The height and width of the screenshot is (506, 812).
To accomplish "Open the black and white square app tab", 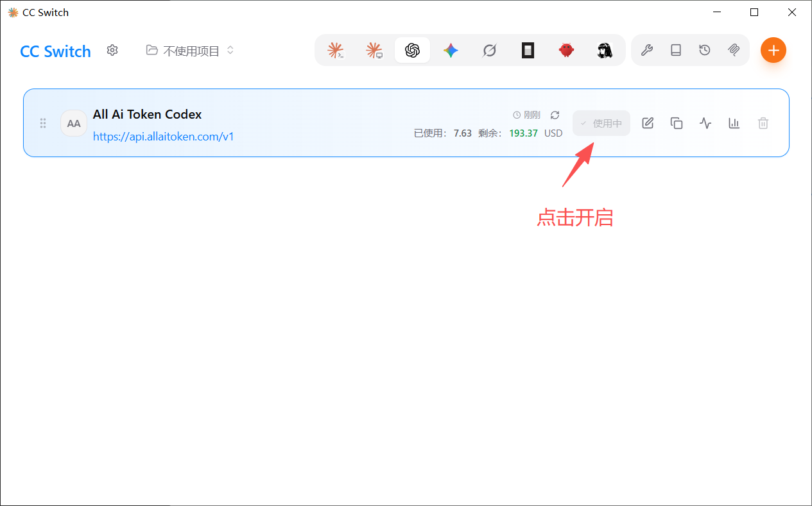I will click(528, 50).
